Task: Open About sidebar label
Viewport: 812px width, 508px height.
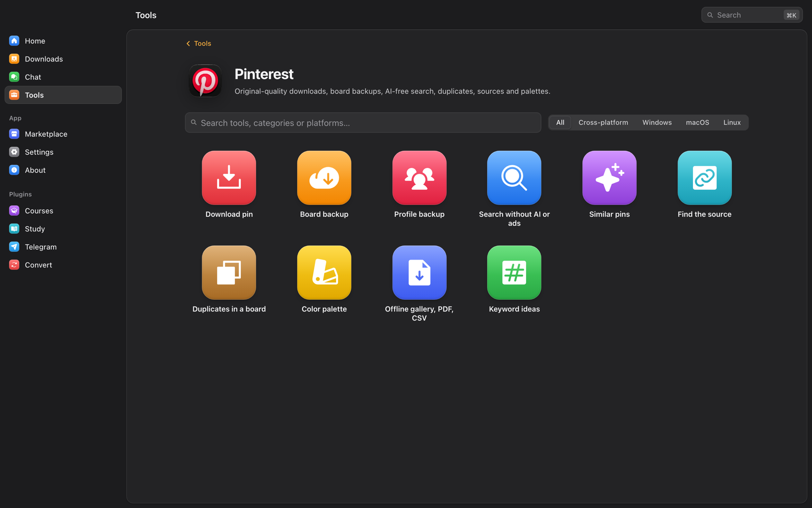Action: tap(35, 170)
